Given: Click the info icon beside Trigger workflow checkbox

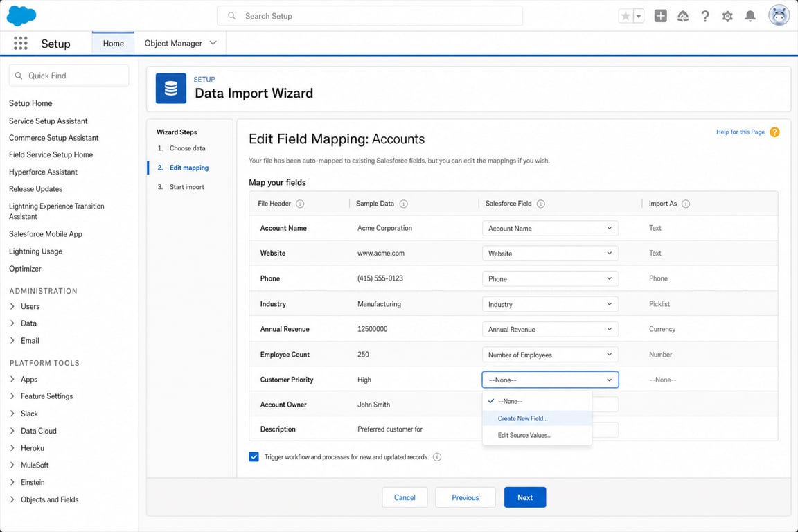Looking at the screenshot, I should point(437,457).
